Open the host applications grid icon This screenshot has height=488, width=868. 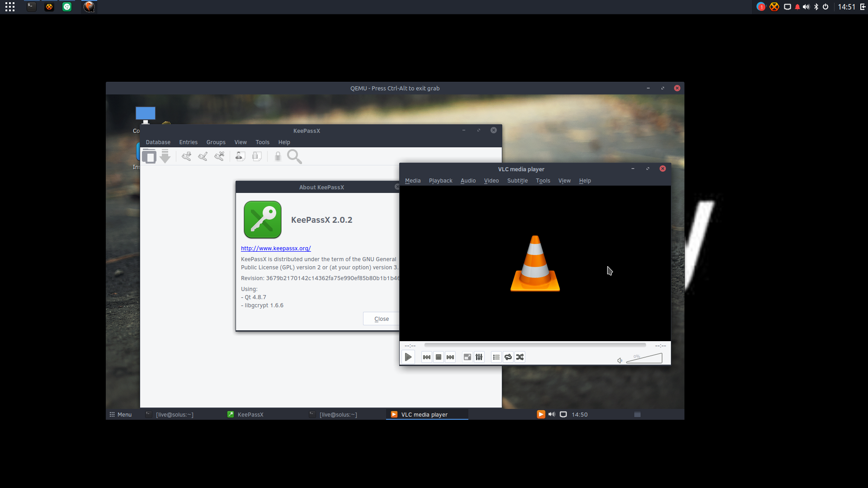pyautogui.click(x=10, y=7)
